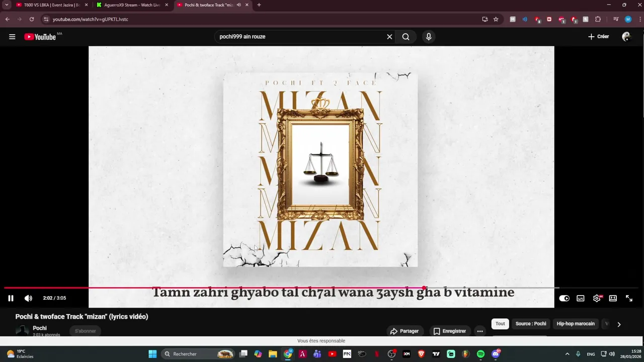Open a new browser tab
Image resolution: width=644 pixels, height=362 pixels.
[x=259, y=5]
